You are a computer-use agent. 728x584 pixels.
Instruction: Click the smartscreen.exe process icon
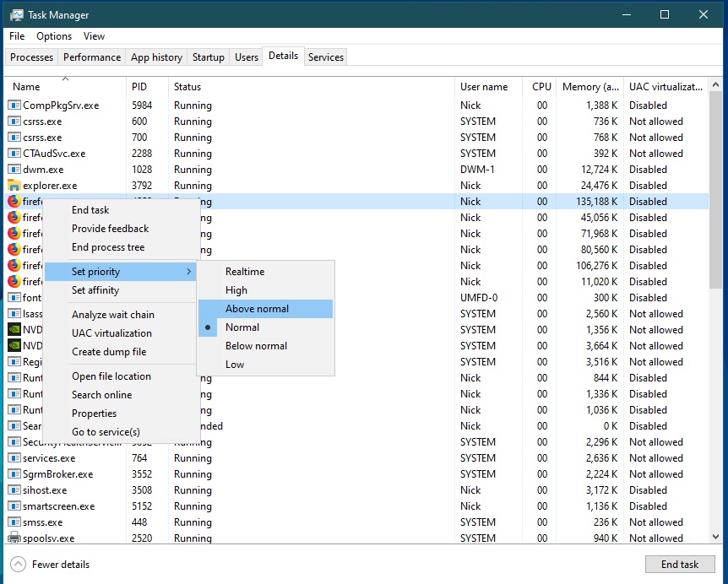click(14, 506)
